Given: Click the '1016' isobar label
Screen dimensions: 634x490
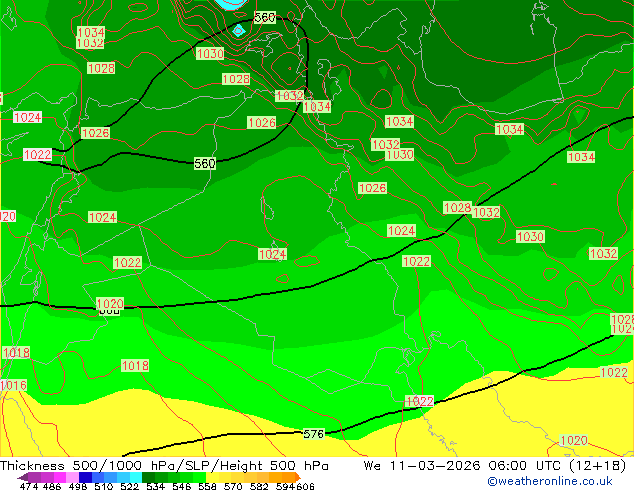Looking at the screenshot, I should [13, 385].
